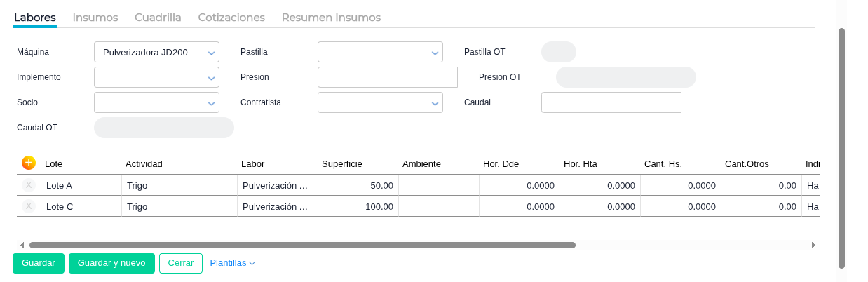
Task: Open the Contratista dropdown
Action: coord(380,102)
